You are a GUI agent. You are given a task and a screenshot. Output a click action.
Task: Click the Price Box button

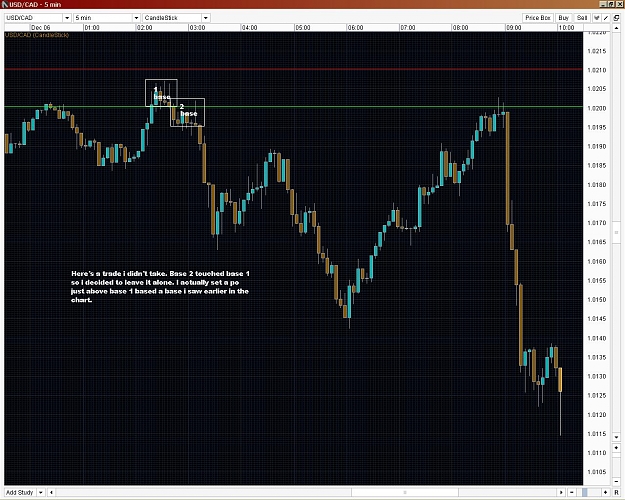coord(537,18)
